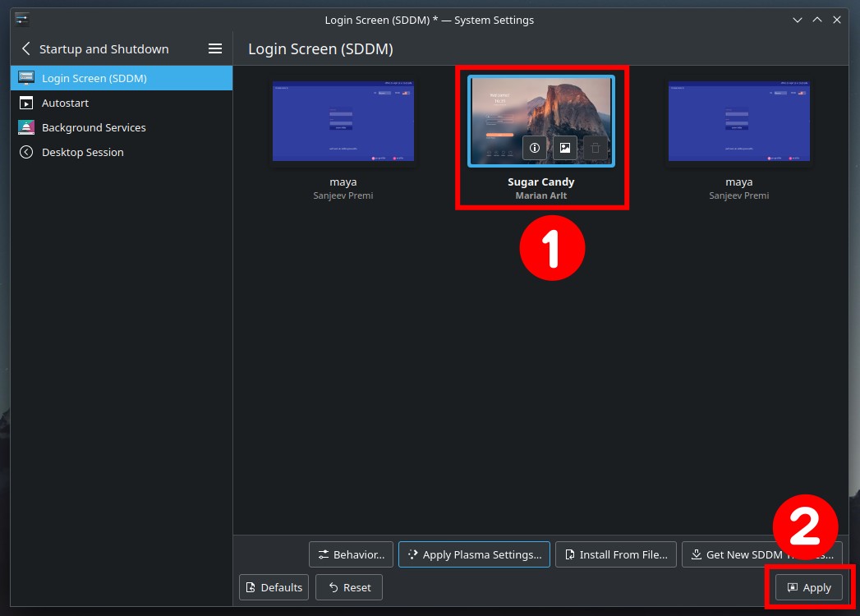
Task: Click the Get New SDDM Themes button
Action: click(x=761, y=554)
